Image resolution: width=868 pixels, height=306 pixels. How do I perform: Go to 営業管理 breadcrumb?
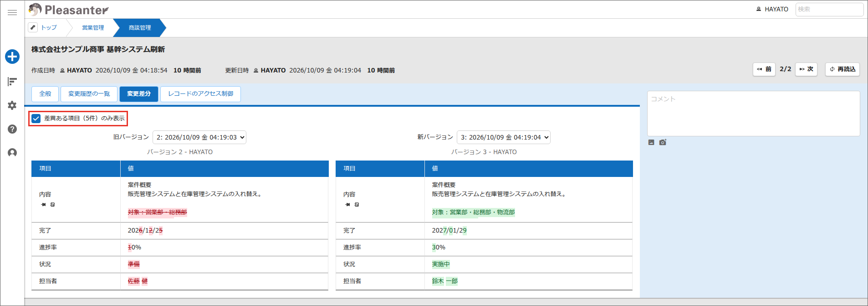point(93,28)
